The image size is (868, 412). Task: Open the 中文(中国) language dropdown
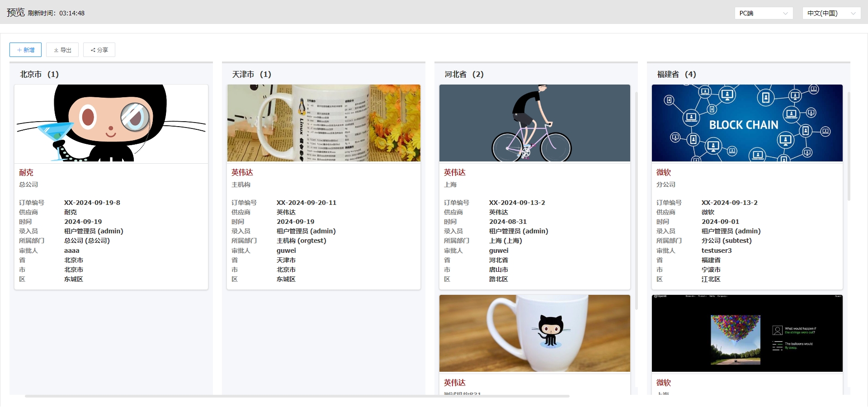pos(831,13)
